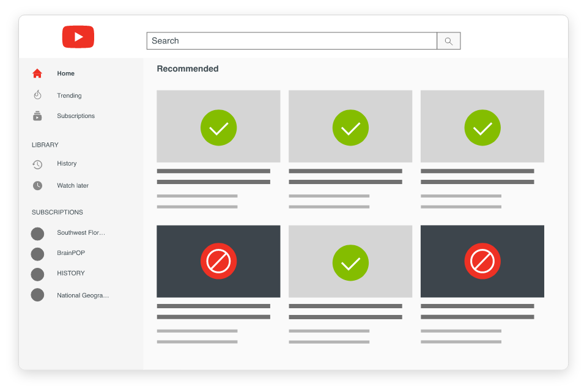Click the Recommended heading
This screenshot has height=392, width=587.
tap(188, 68)
